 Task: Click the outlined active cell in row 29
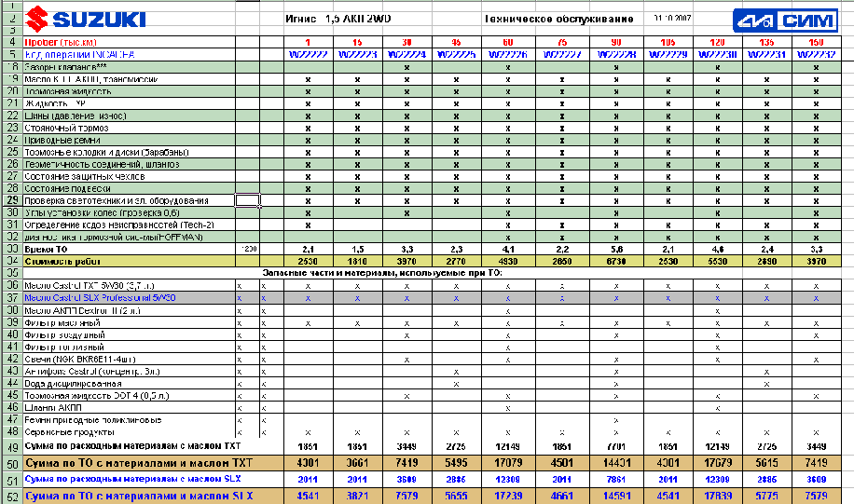tap(247, 200)
